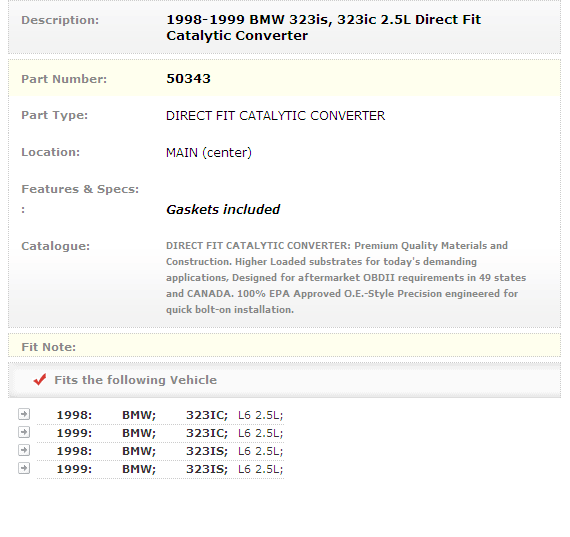Click the Features & Specs label
570x537 pixels.
pos(80,189)
